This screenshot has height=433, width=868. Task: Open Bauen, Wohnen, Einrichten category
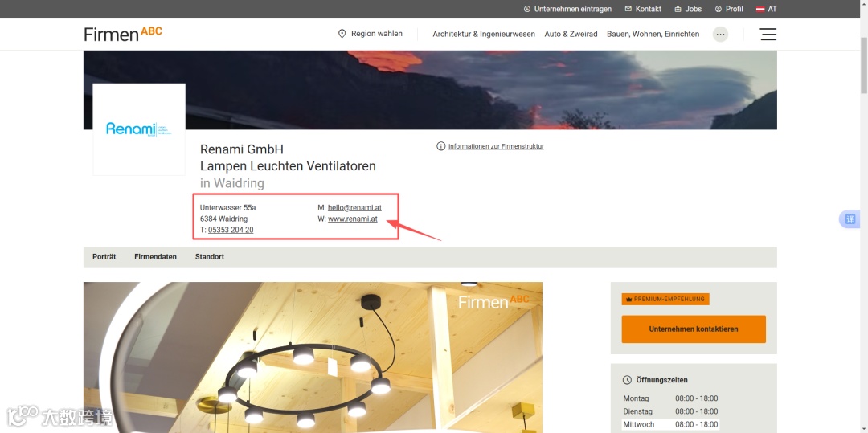653,35
